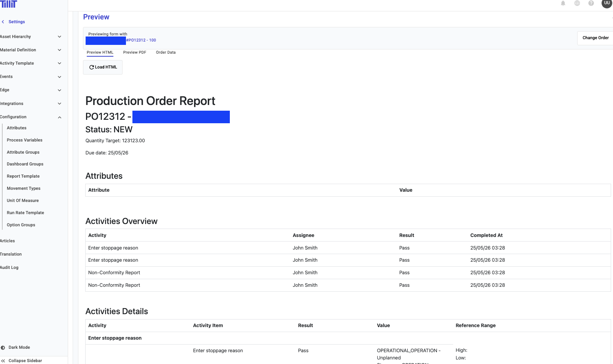Image resolution: width=613 pixels, height=364 pixels.
Task: Click the Collapse Sidebar double-arrow icon
Action: pos(3,361)
